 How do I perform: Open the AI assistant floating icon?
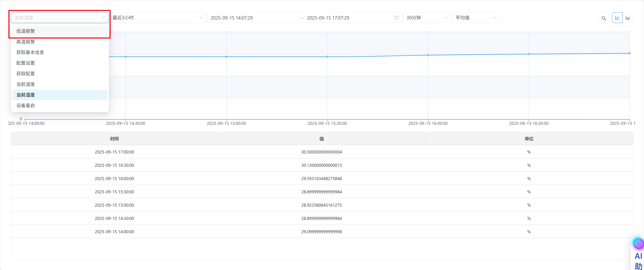(638, 243)
